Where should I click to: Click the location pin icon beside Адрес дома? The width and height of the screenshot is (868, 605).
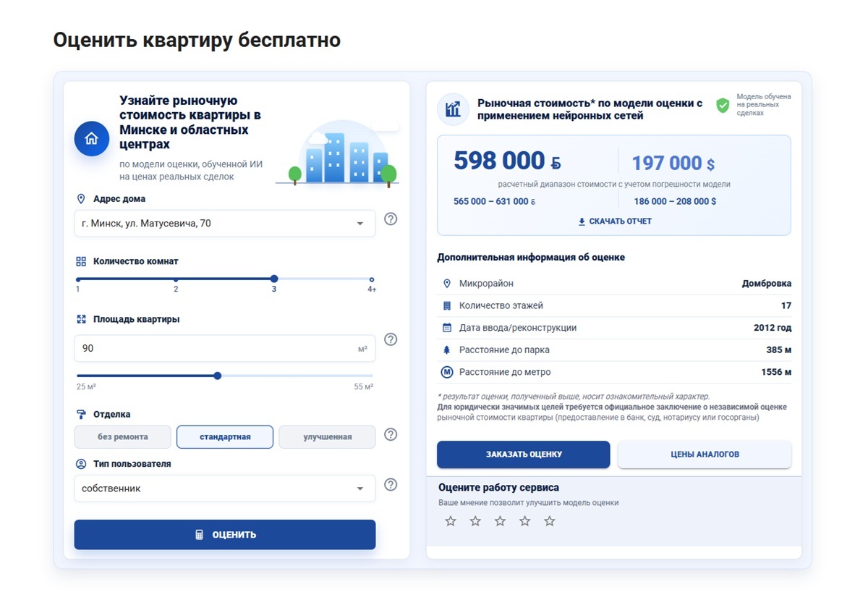coord(81,199)
